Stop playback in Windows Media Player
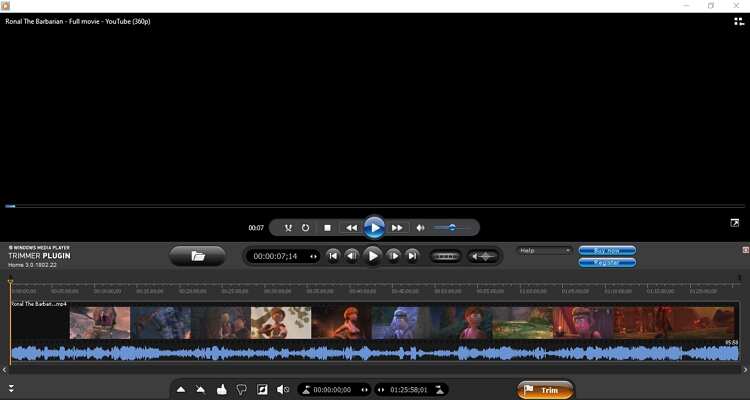This screenshot has width=750, height=400. pyautogui.click(x=327, y=228)
